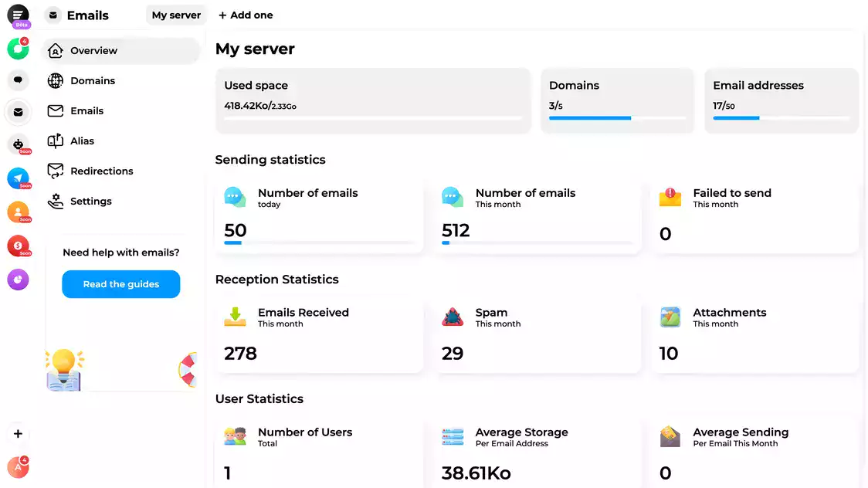Click the gear-hand icon beside Settings
This screenshot has width=868, height=488.
point(56,202)
